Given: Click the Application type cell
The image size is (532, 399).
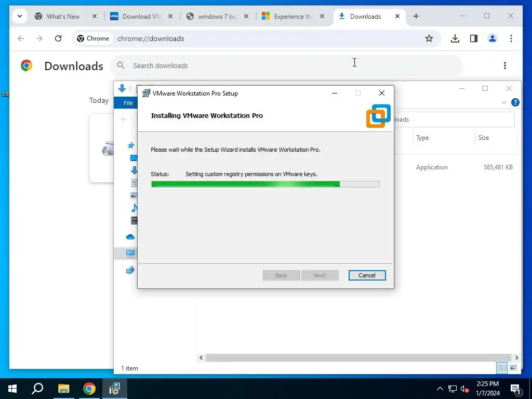Looking at the screenshot, I should [432, 167].
